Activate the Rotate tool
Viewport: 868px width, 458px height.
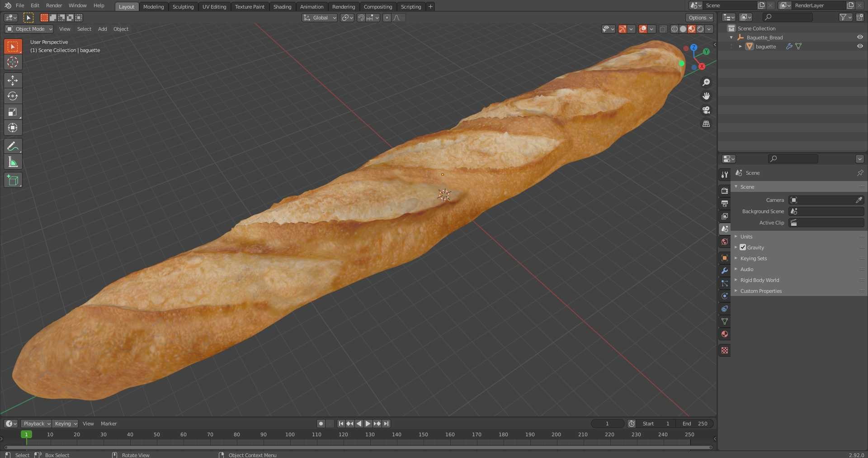[13, 96]
